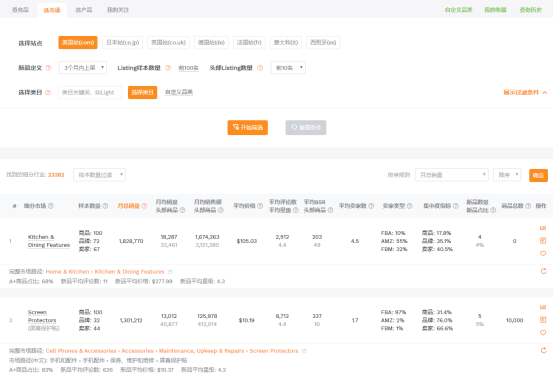Open 自定义品类 in the top-right menu
The image size is (553, 377).
coord(458,10)
